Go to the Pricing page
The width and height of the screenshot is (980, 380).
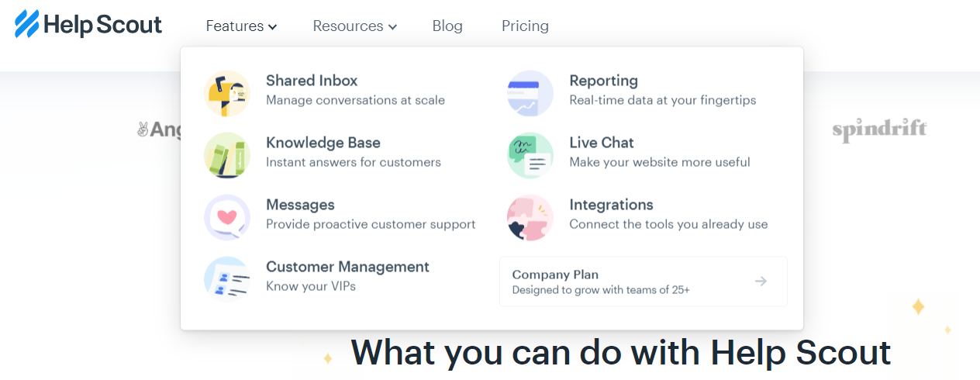coord(525,26)
